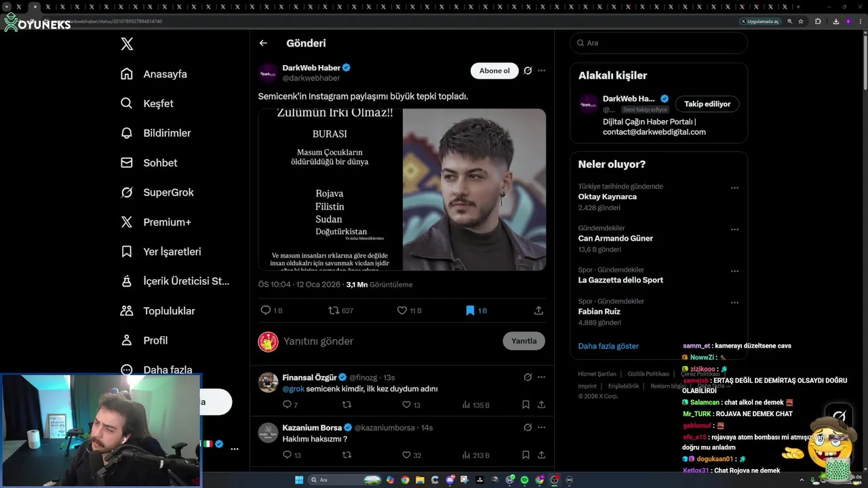Open options for Oktay Kaynarca trend
This screenshot has width=868, height=488.
tap(734, 188)
